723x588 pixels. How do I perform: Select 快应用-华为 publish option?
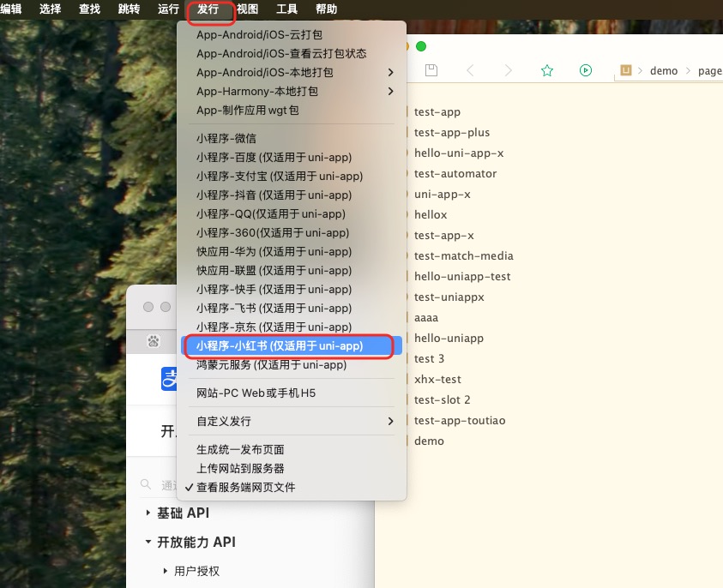coord(292,252)
